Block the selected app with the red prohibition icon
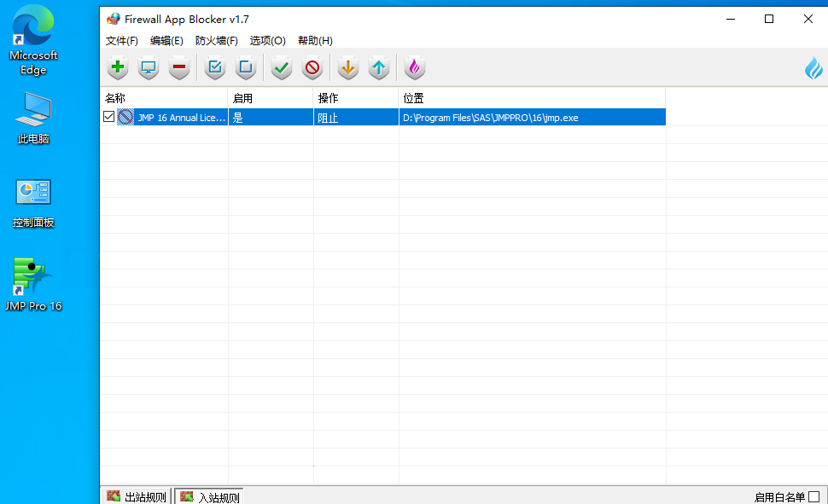Screen dimensions: 828x504 point(312,67)
